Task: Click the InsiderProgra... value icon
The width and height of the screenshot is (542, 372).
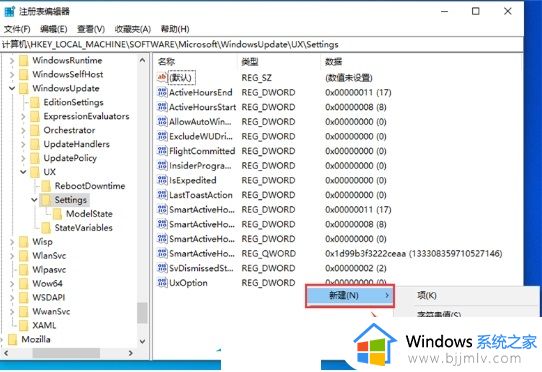Action: click(x=162, y=166)
